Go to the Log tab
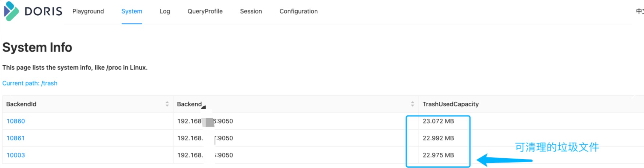The image size is (644, 168). coord(165,11)
